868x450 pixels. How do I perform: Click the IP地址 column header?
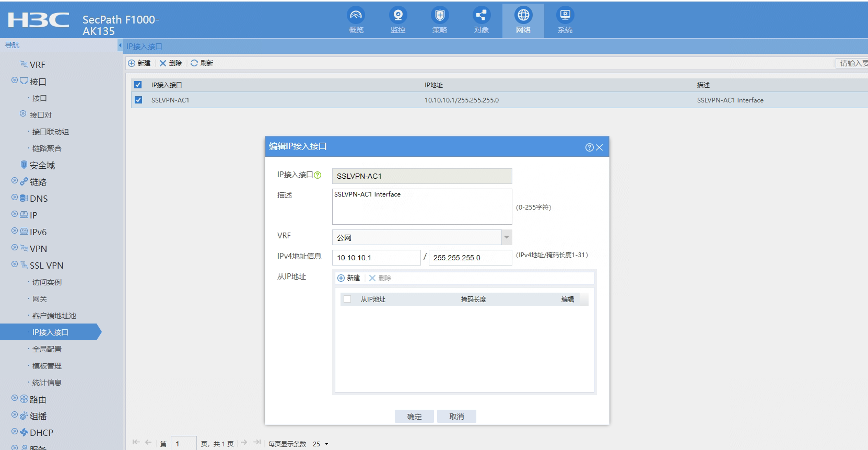click(433, 85)
